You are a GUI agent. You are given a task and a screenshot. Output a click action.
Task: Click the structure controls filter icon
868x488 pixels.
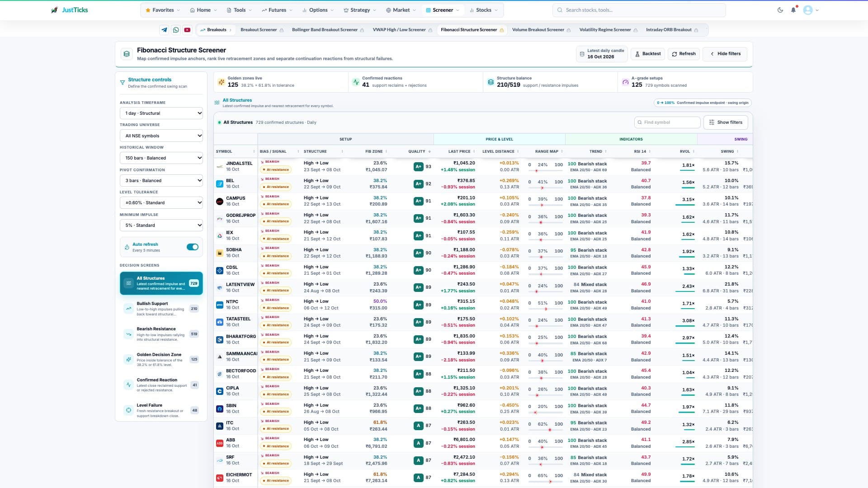(122, 83)
